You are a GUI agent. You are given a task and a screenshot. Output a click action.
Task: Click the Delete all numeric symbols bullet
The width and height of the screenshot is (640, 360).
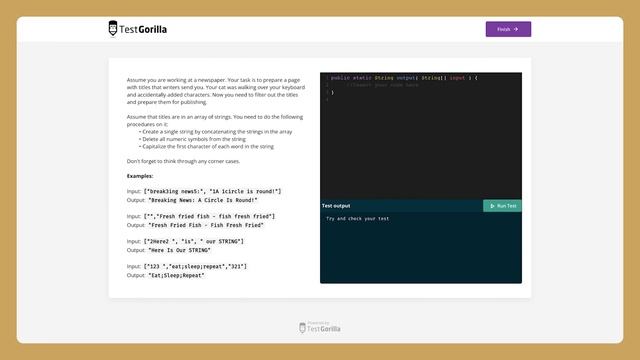pyautogui.click(x=192, y=139)
